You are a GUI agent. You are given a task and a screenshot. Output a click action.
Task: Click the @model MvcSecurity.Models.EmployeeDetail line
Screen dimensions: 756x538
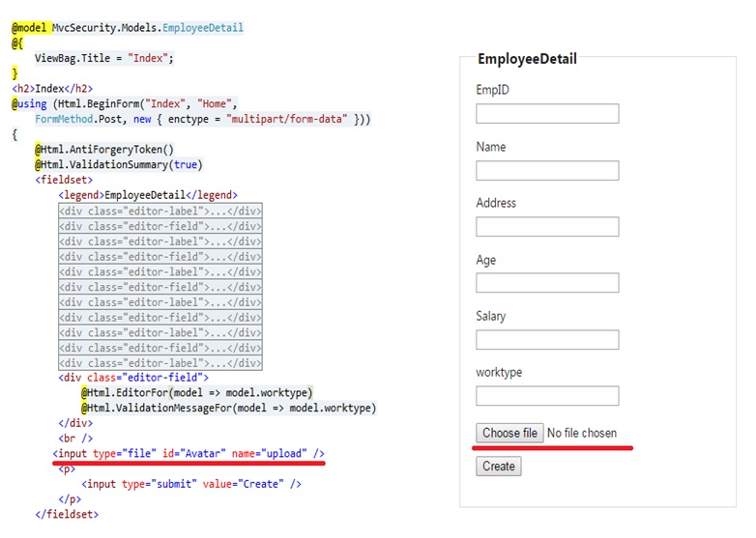[128, 28]
